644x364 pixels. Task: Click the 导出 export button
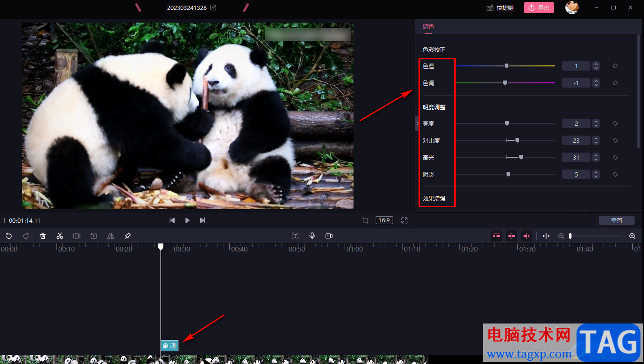pyautogui.click(x=539, y=8)
